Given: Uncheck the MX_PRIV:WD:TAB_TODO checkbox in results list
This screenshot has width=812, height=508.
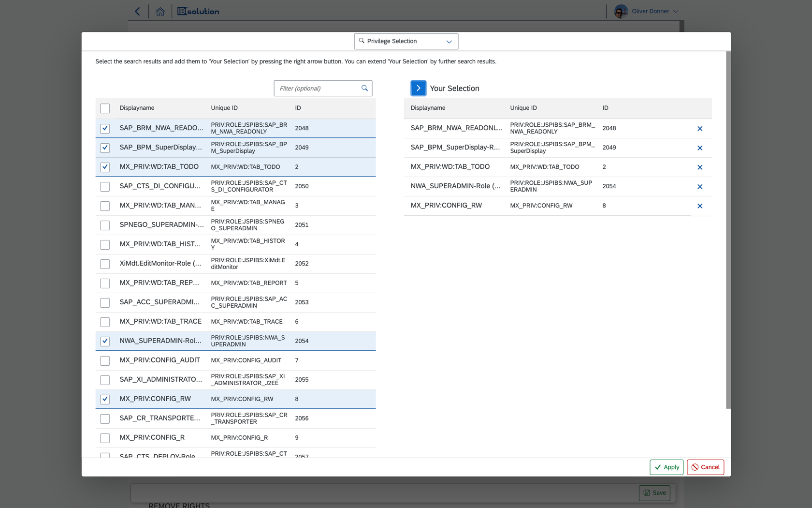Looking at the screenshot, I should 105,167.
